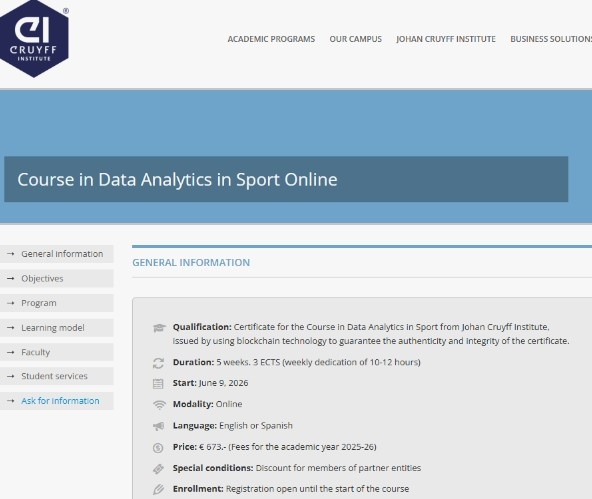Screen dimensions: 592x499
Task: Click Ask for information link
Action: [57, 401]
